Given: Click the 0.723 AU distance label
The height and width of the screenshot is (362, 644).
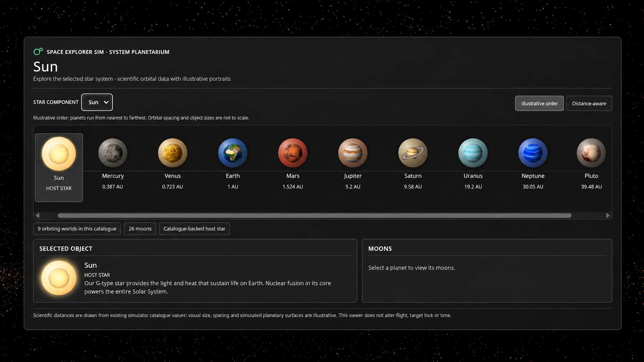Looking at the screenshot, I should click(x=173, y=187).
